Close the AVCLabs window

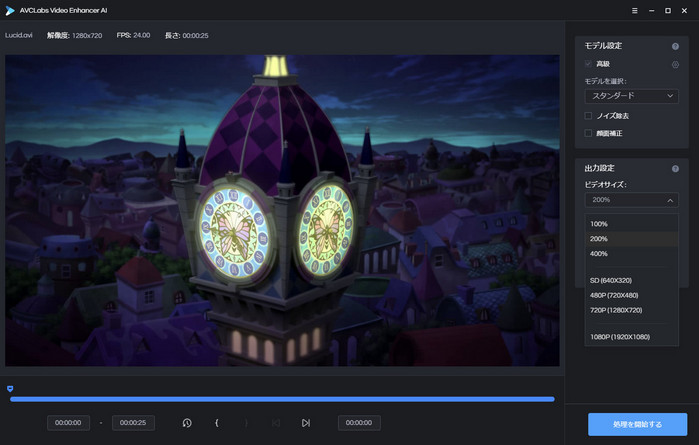pyautogui.click(x=684, y=11)
